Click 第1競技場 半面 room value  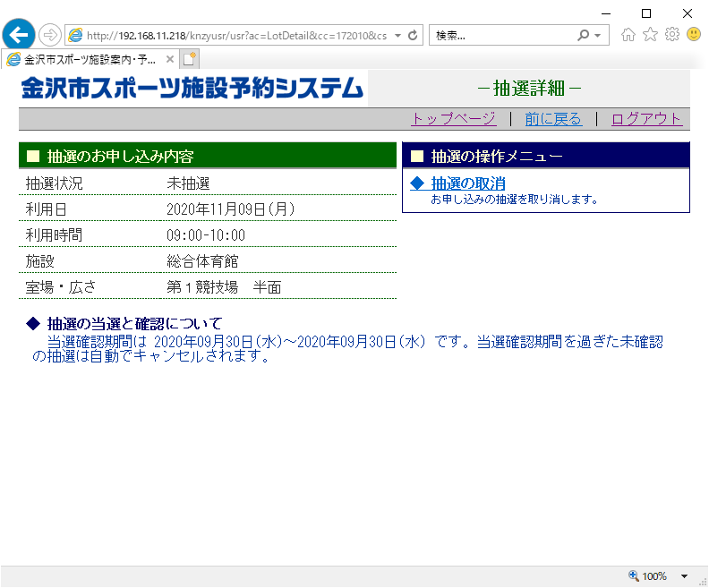[x=224, y=287]
